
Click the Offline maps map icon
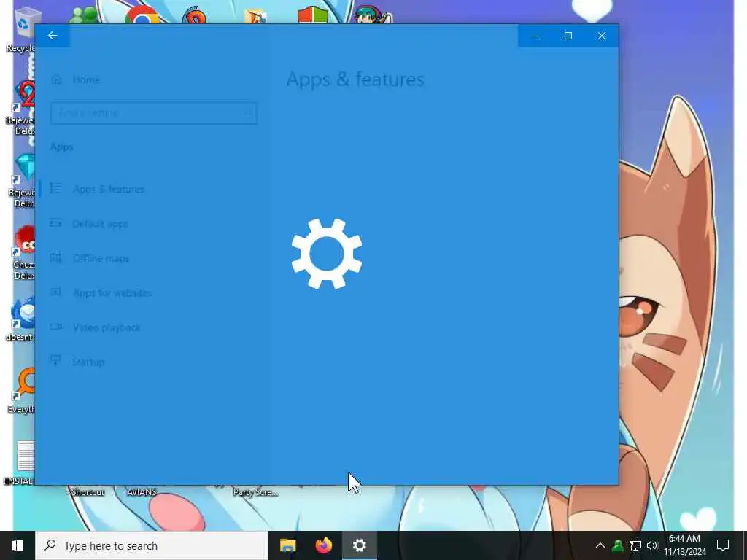(55, 257)
